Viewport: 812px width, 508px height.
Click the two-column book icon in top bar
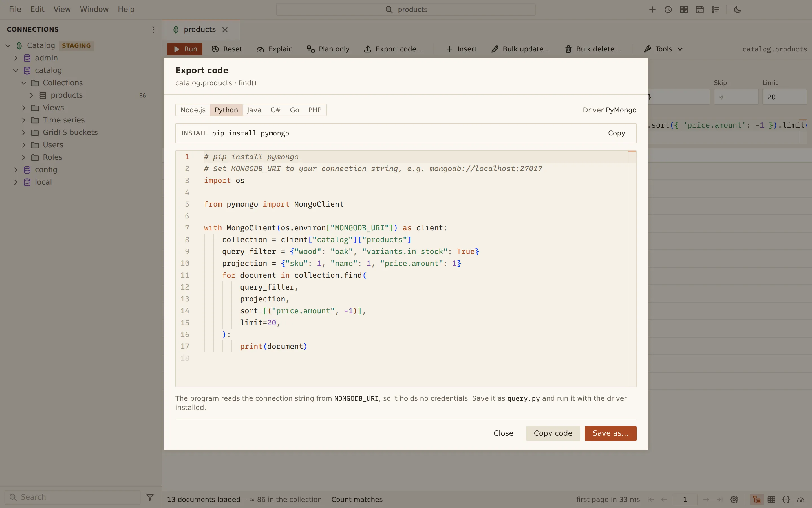(x=684, y=10)
